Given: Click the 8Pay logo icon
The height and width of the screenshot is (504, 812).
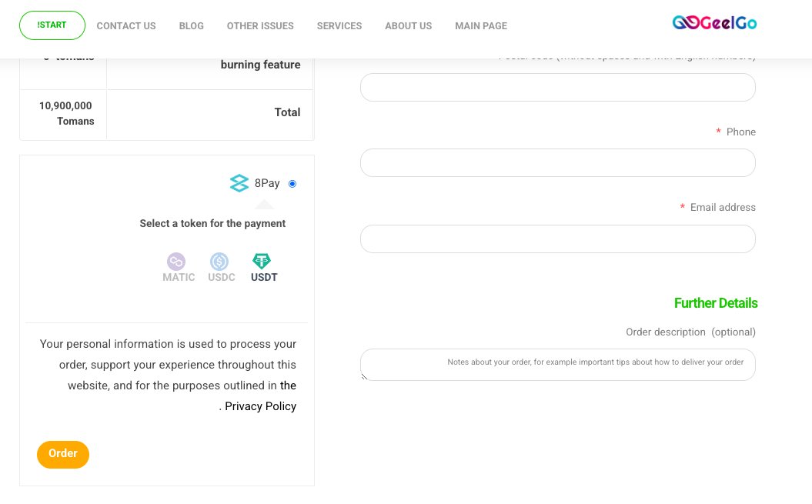Looking at the screenshot, I should pos(239,183).
